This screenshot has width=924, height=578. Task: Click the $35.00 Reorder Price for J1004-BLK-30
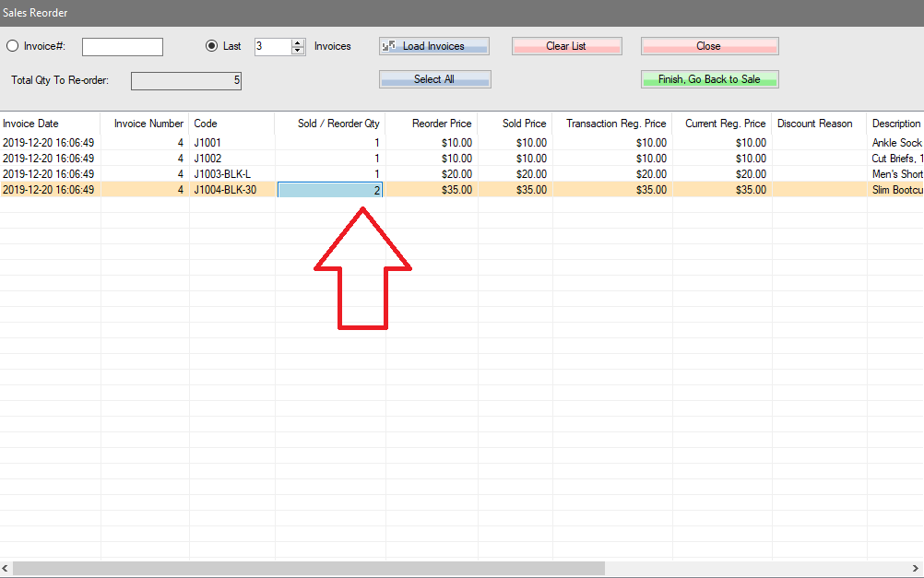pyautogui.click(x=432, y=190)
